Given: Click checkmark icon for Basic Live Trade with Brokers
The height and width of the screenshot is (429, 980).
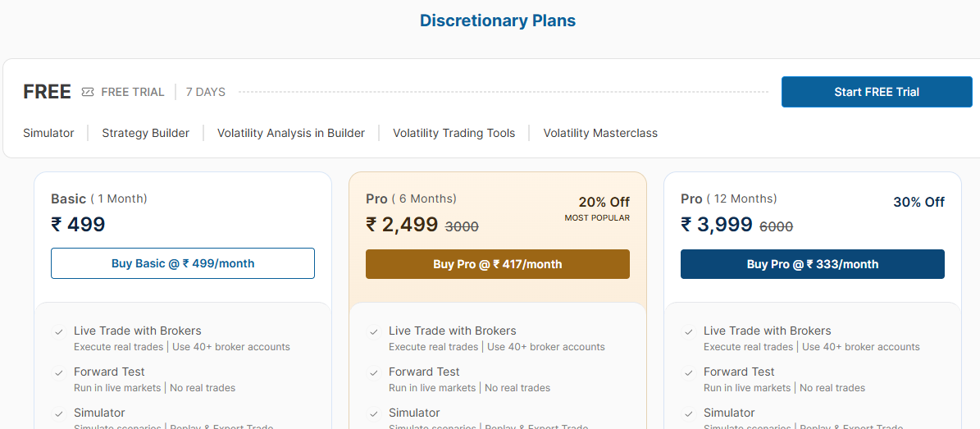Looking at the screenshot, I should tap(59, 332).
